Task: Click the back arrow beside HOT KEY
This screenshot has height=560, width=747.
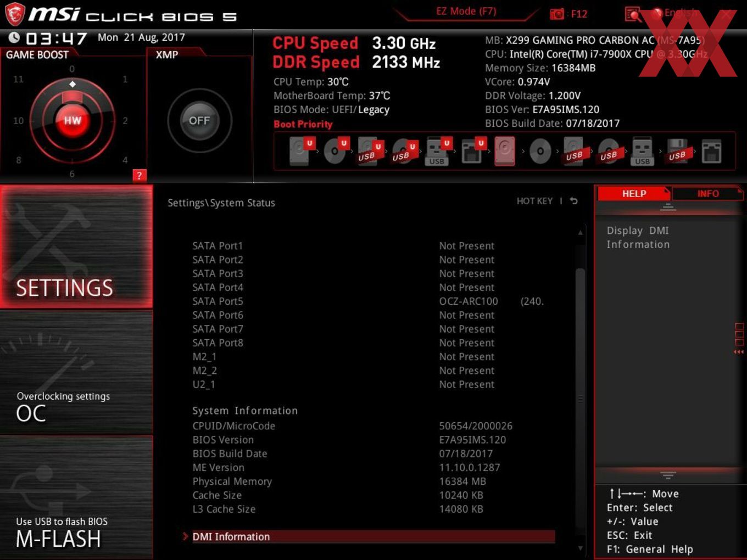Action: 573,201
